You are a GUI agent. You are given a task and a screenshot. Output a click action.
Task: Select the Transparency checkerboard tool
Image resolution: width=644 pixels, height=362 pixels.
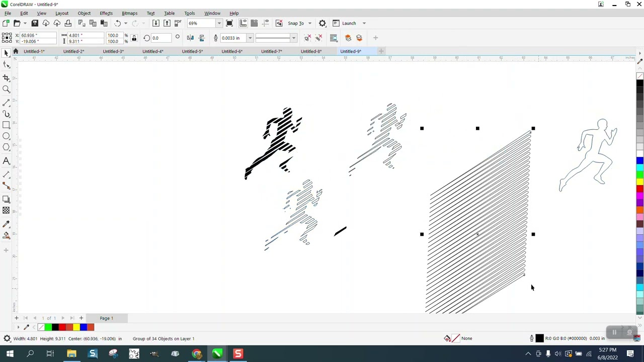(x=7, y=211)
